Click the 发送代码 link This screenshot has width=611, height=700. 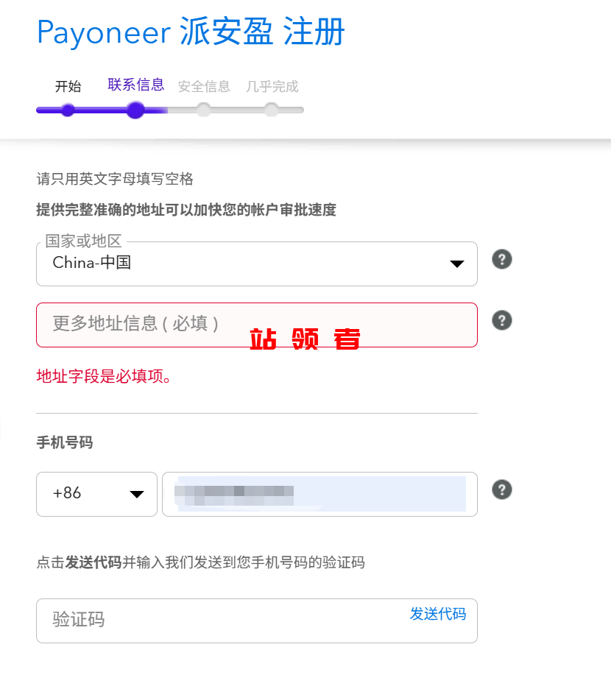(x=438, y=614)
